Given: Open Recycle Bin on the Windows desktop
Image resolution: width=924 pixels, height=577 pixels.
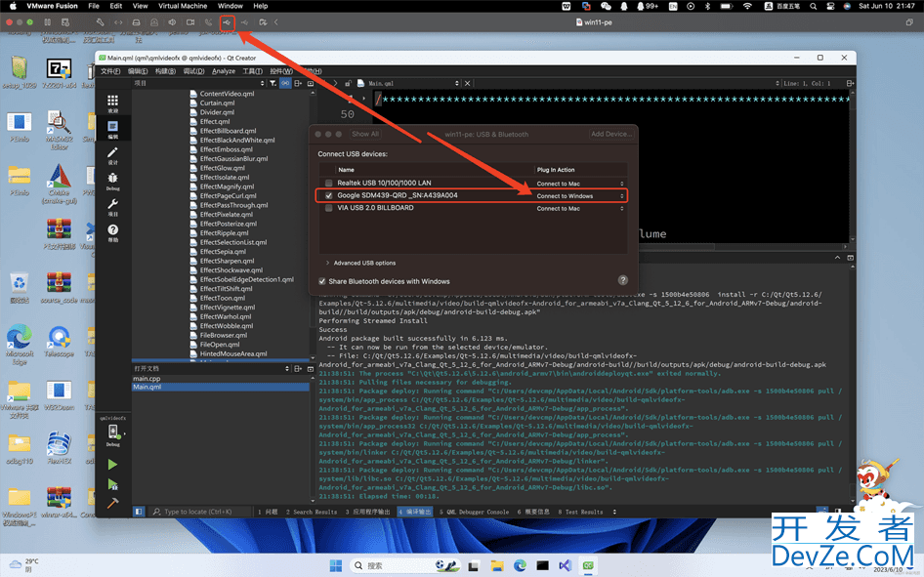Looking at the screenshot, I should 20,287.
